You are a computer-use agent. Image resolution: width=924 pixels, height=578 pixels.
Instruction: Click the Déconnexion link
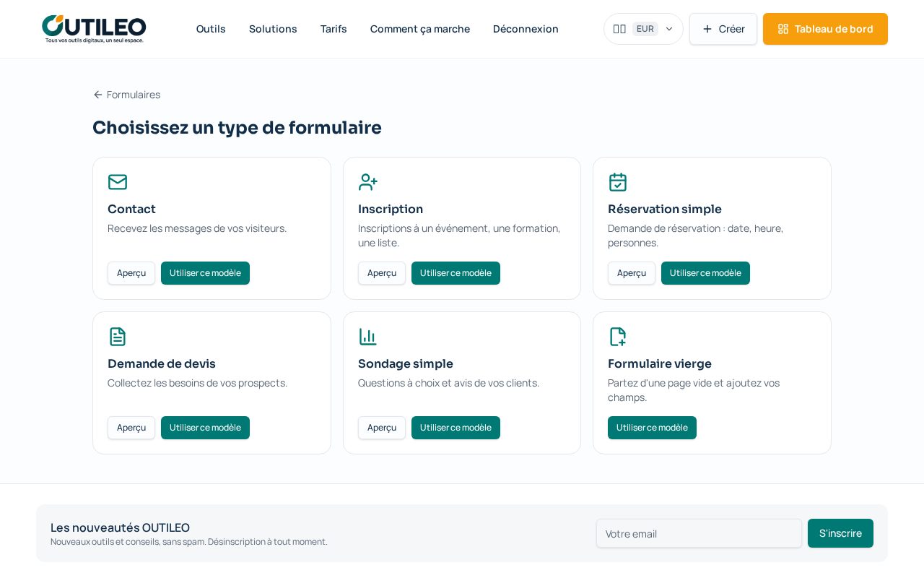526,29
